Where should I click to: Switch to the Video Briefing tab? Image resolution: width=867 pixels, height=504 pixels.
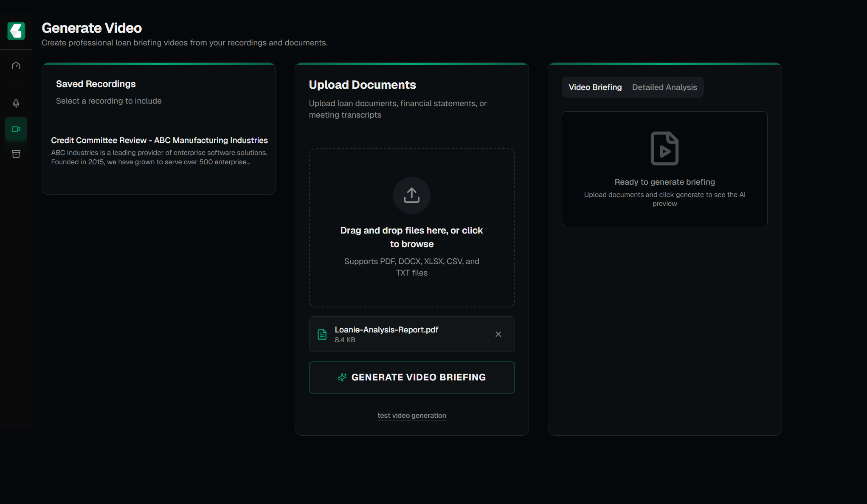click(x=595, y=87)
